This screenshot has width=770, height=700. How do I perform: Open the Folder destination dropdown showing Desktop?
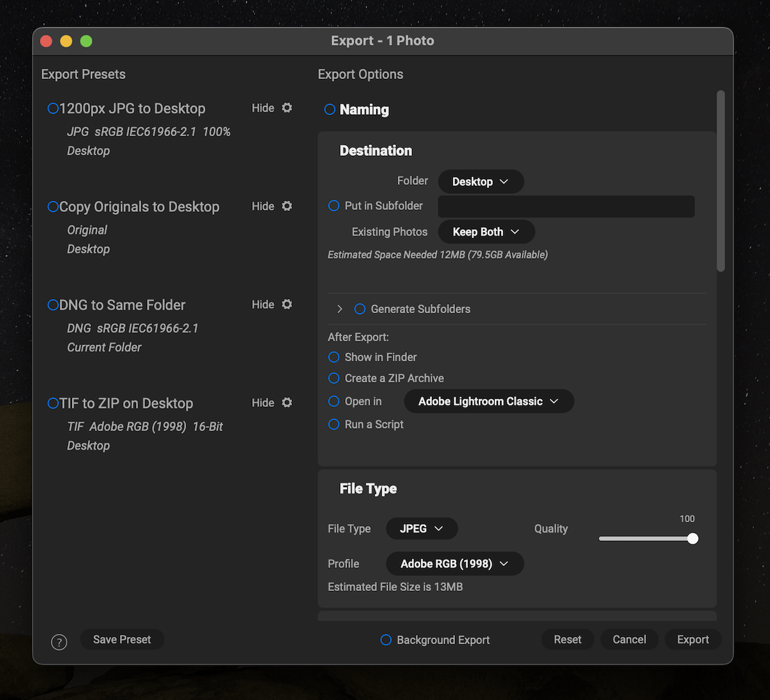point(481,182)
